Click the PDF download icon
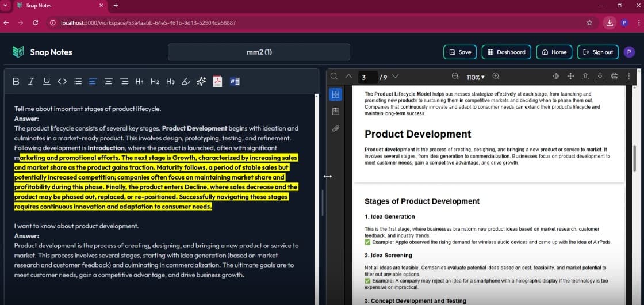 click(600, 77)
